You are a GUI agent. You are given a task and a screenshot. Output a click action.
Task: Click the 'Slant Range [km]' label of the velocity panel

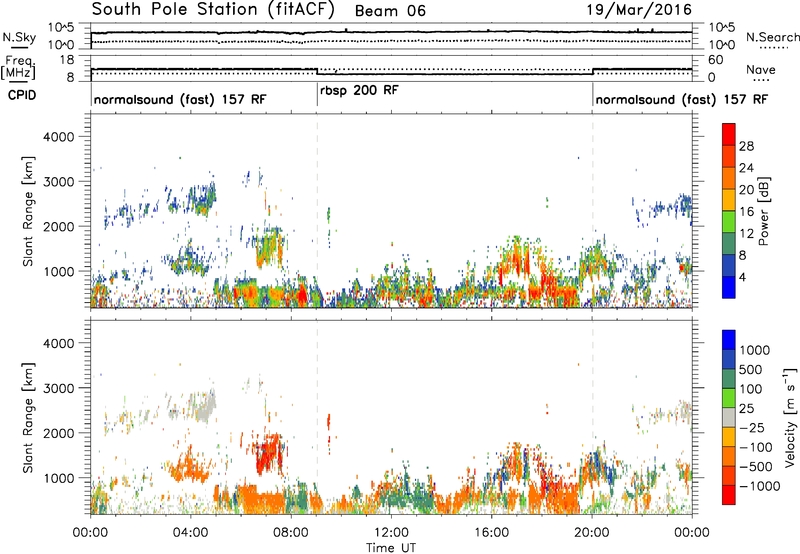tap(28, 417)
